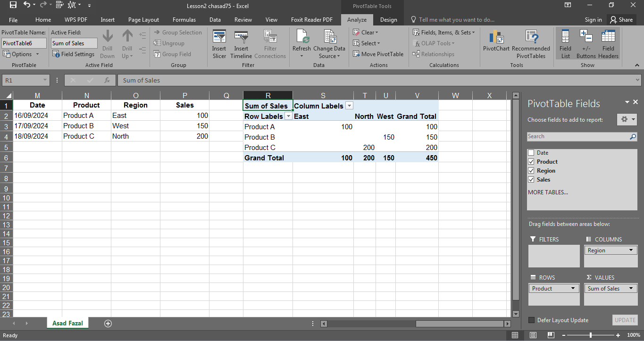Open the File tab
Image resolution: width=644 pixels, height=341 pixels.
tap(13, 20)
